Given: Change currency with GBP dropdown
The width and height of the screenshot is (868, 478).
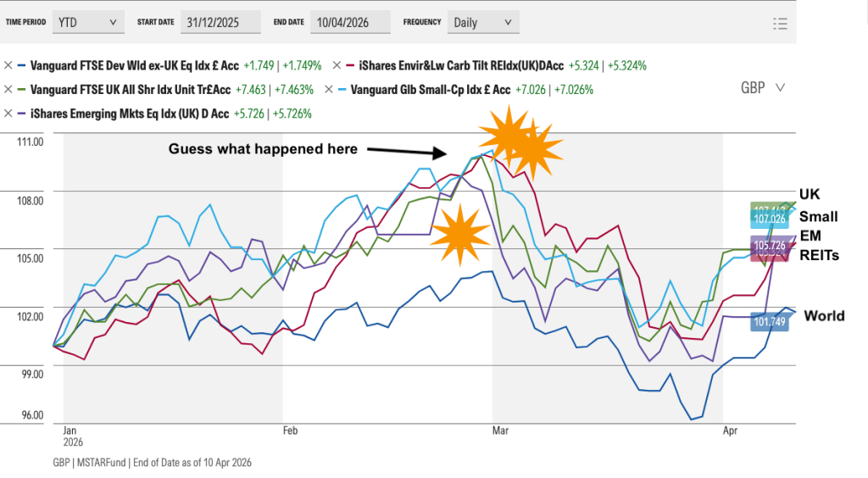Looking at the screenshot, I should click(x=762, y=87).
